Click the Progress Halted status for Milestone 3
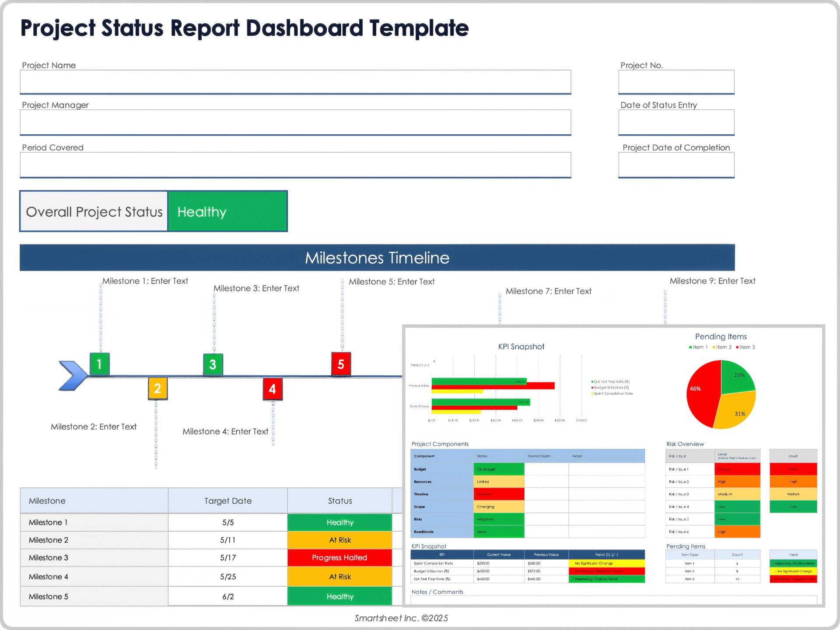Viewport: 840px width, 630px height. 339,557
